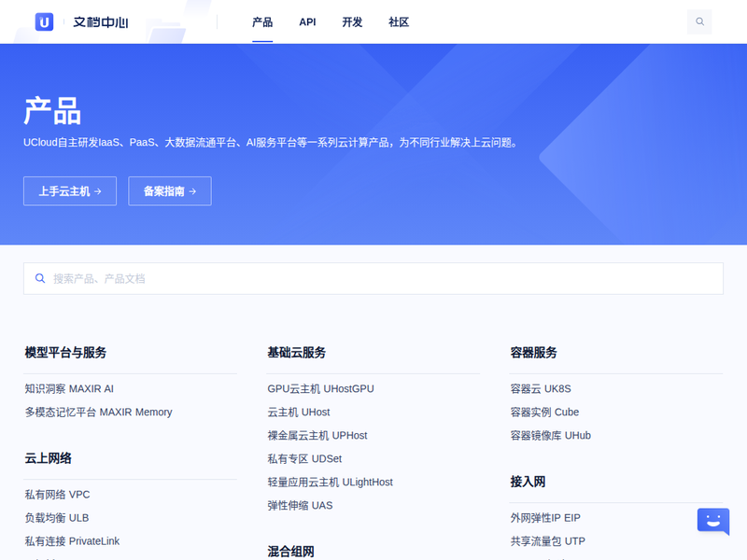Click the 备案指南 button
The image size is (747, 560).
(x=170, y=191)
